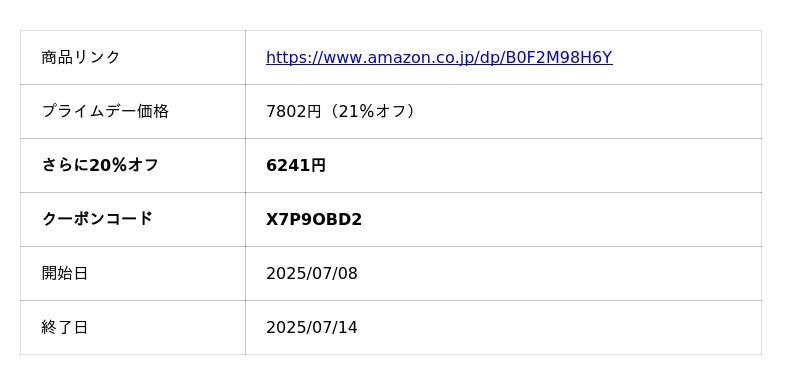The image size is (800, 385).
Task: Open the Amazon product link URL
Action: [439, 58]
